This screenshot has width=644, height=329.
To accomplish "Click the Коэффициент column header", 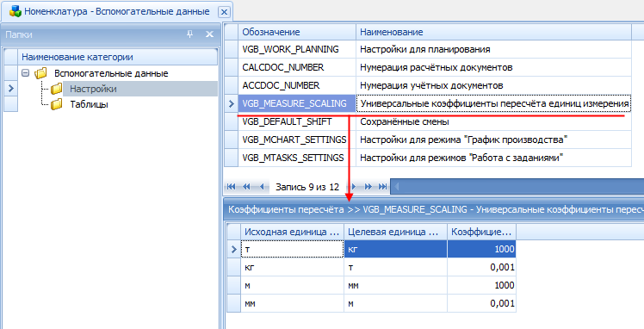I will (482, 232).
